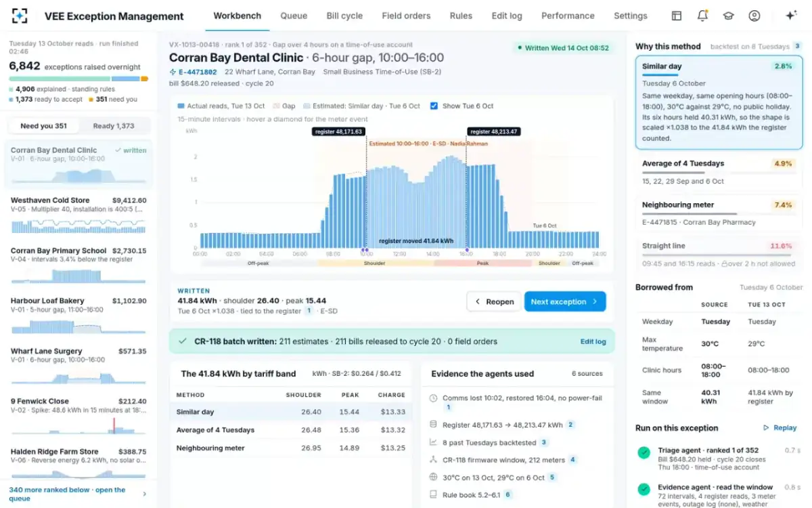Click the exceptions breakdown progress bar
The height and width of the screenshot is (508, 812).
[x=78, y=79]
